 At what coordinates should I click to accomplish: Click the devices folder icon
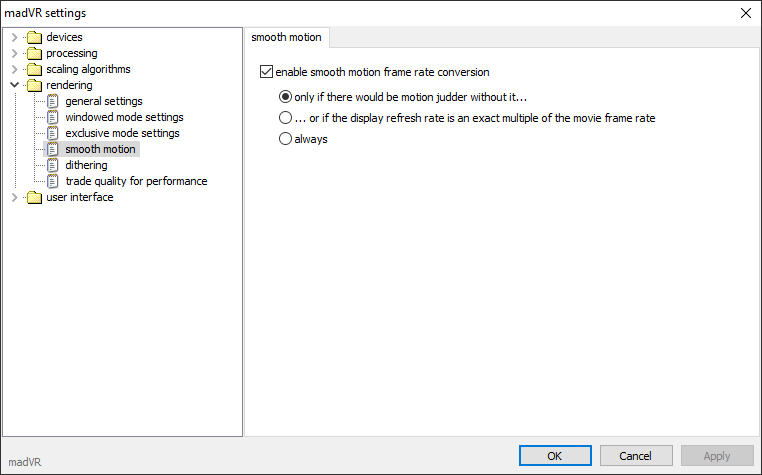coord(35,37)
